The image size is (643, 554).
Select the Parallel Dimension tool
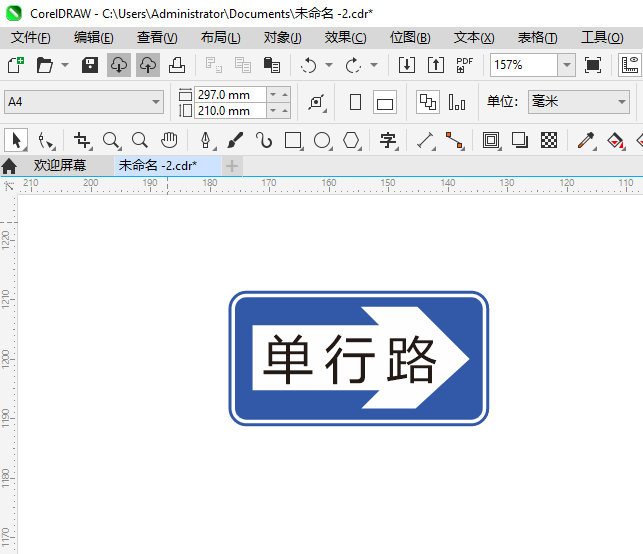click(425, 141)
